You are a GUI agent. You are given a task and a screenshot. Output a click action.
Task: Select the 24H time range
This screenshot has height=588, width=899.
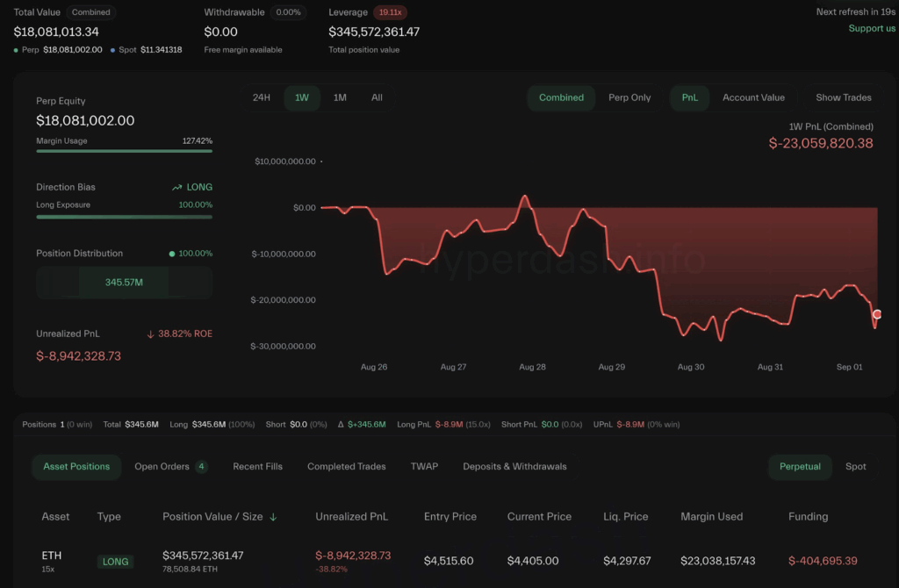coord(262,97)
